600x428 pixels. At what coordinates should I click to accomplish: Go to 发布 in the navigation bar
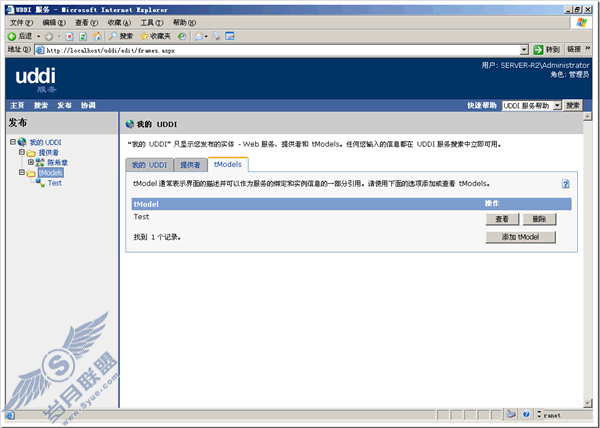point(64,106)
